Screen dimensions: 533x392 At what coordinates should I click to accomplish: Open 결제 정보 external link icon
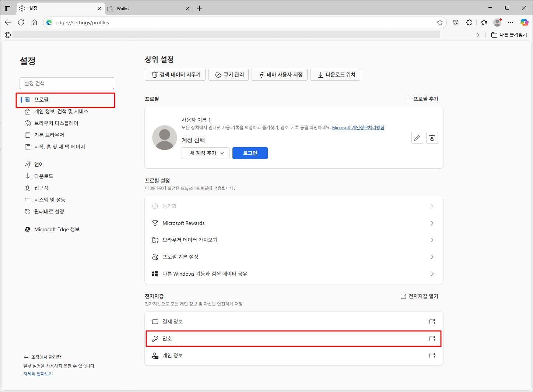coord(431,321)
